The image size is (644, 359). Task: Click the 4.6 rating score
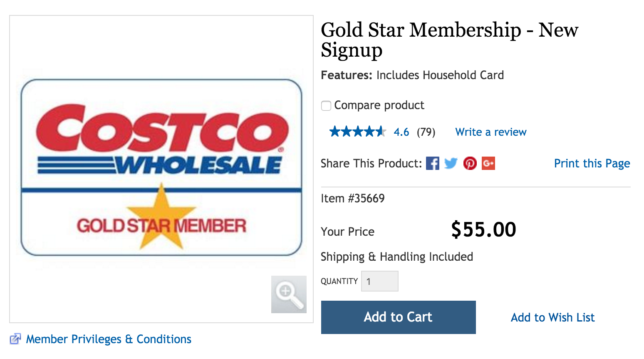point(401,132)
